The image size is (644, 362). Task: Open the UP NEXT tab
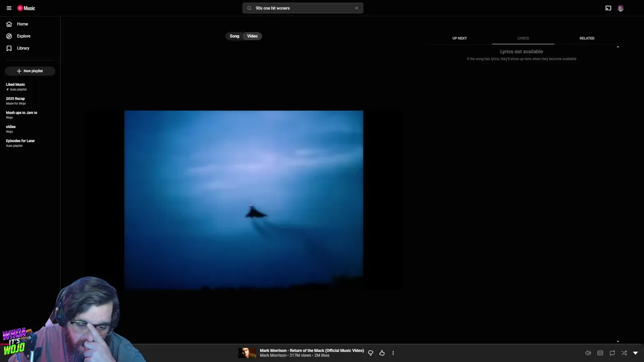coord(459,38)
